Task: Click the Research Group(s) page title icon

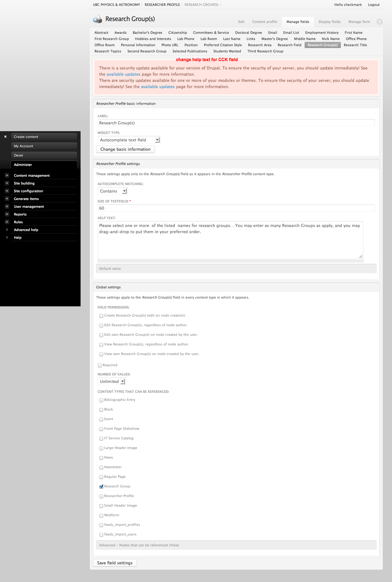Action: (98, 19)
